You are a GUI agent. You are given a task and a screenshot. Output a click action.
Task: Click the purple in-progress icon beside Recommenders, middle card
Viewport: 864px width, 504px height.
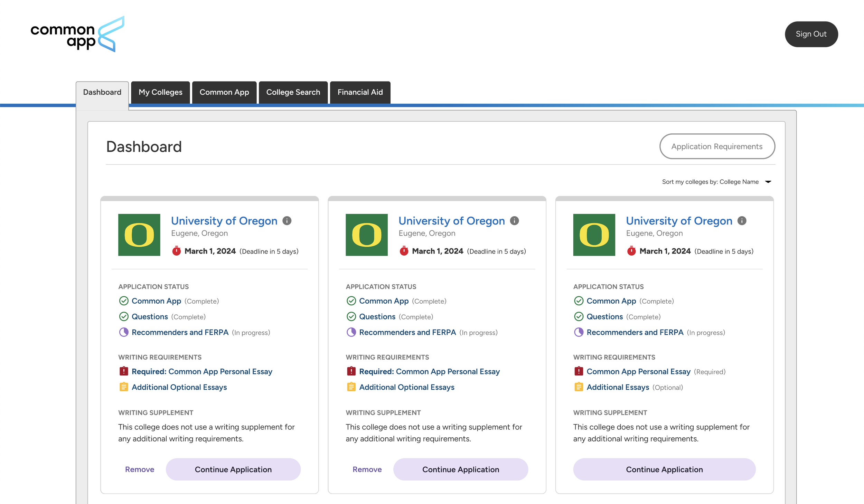(x=351, y=332)
